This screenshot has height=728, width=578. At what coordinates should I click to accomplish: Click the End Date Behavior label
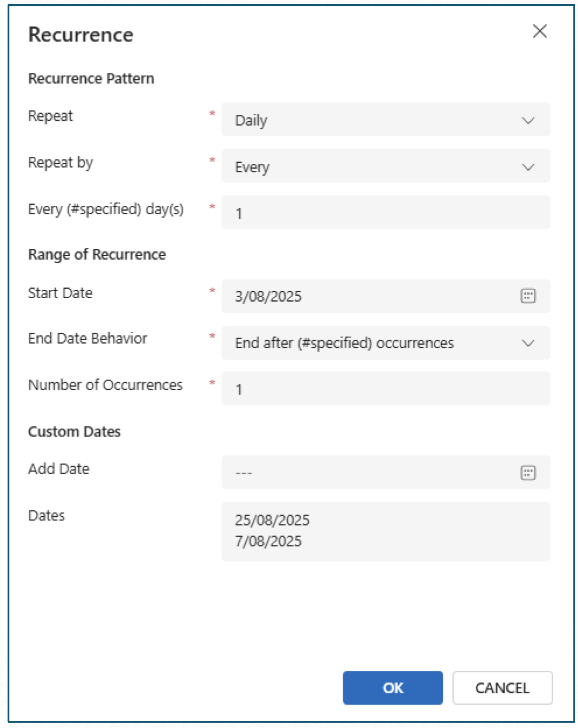[88, 338]
